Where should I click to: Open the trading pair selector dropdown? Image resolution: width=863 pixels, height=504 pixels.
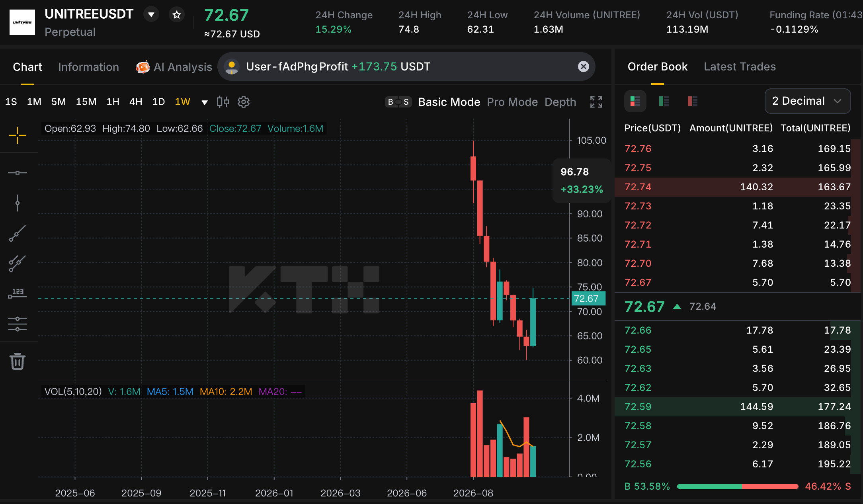tap(151, 15)
